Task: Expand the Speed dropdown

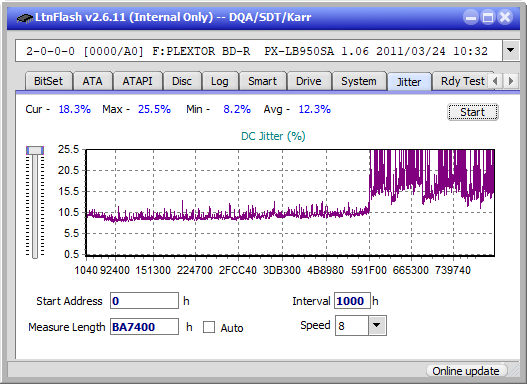Action: coord(377,325)
